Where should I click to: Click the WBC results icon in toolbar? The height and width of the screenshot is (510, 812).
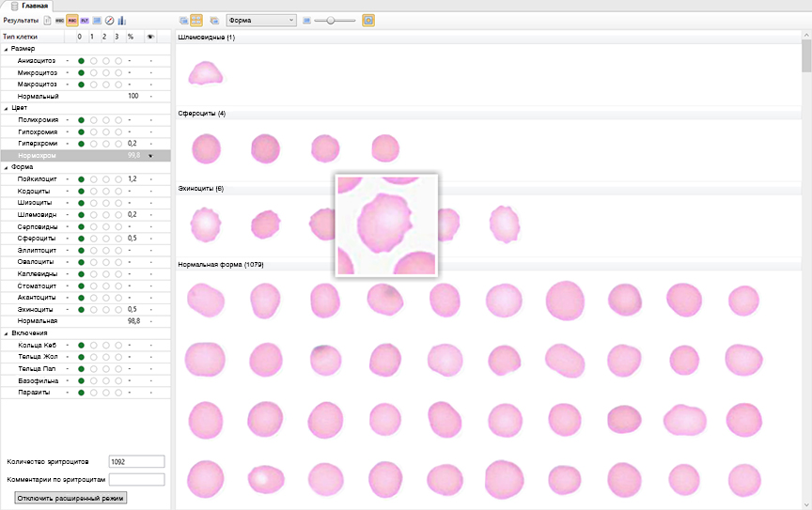(x=61, y=20)
